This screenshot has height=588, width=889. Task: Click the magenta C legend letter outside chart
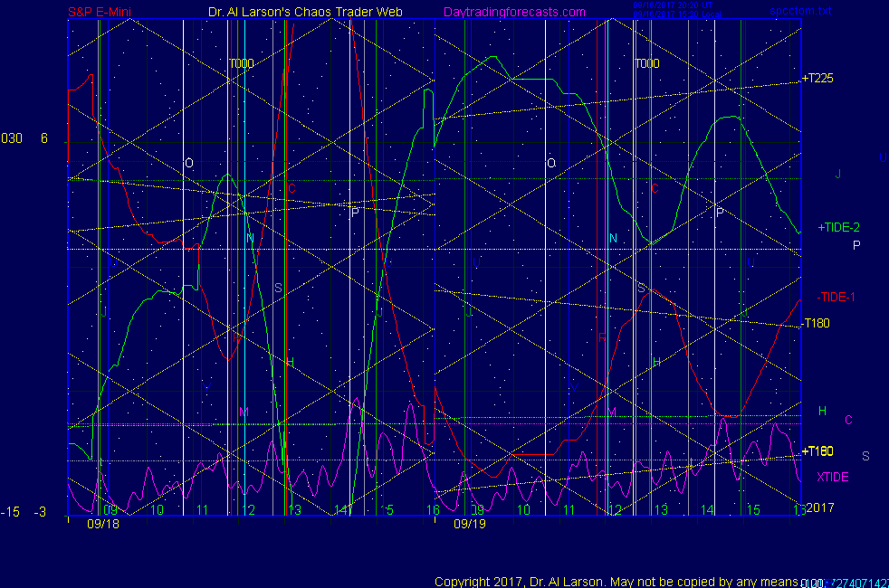(848, 420)
